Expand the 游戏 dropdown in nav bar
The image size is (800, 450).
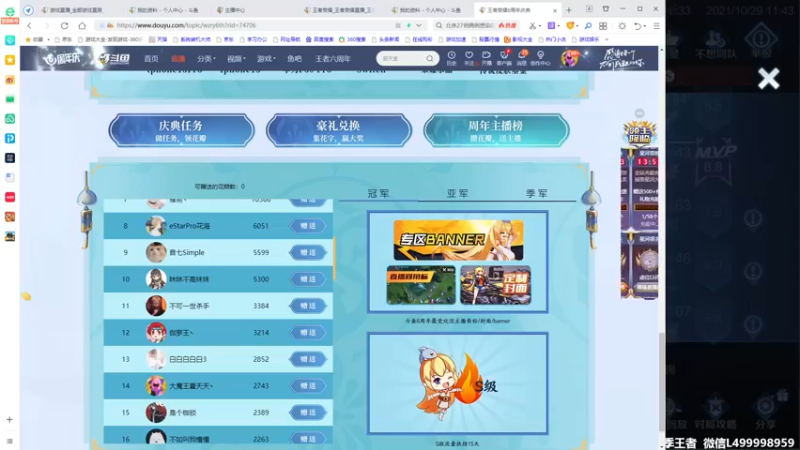point(266,59)
